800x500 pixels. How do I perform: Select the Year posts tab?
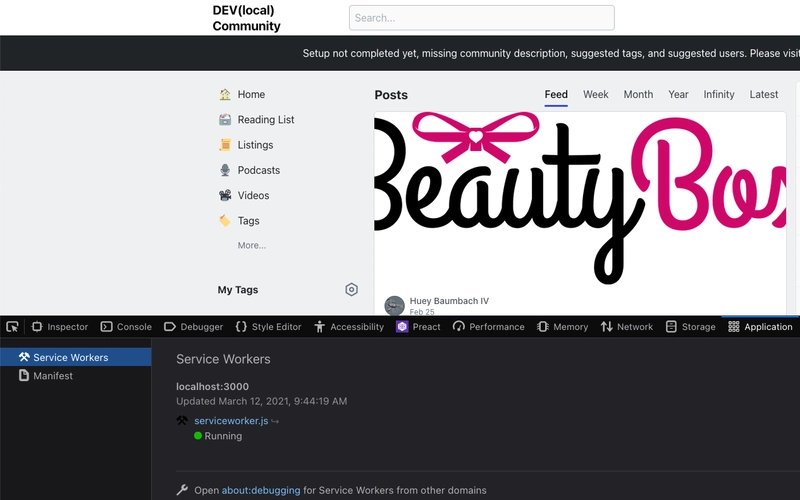[x=678, y=94]
